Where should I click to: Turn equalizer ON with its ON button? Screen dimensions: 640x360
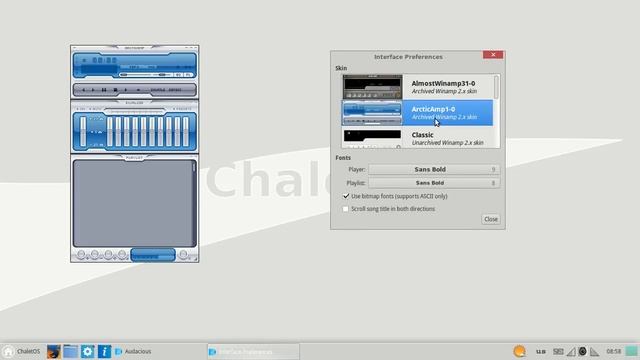coord(82,109)
